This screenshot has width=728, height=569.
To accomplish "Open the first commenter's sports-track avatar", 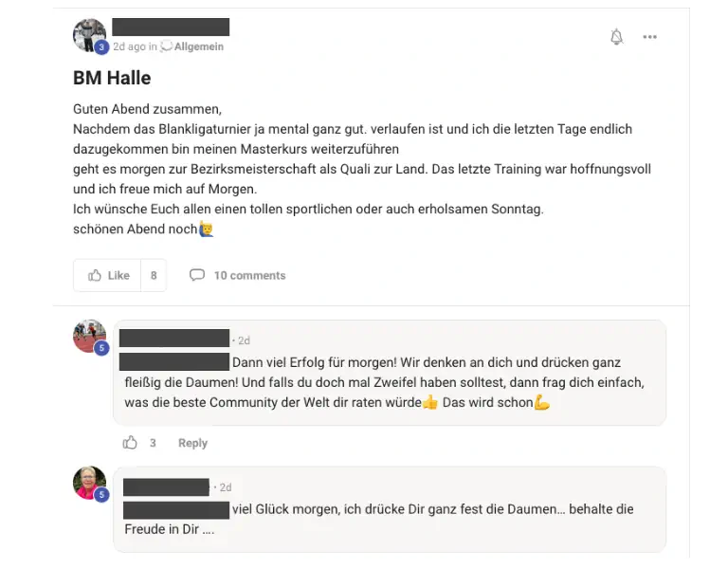I will pyautogui.click(x=90, y=336).
